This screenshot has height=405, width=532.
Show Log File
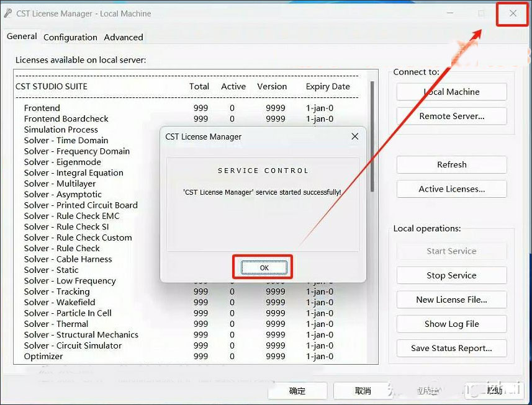(x=451, y=324)
